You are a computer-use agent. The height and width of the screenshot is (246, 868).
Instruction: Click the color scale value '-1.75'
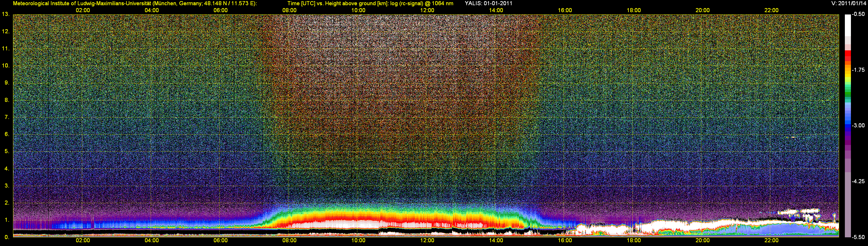coord(858,70)
